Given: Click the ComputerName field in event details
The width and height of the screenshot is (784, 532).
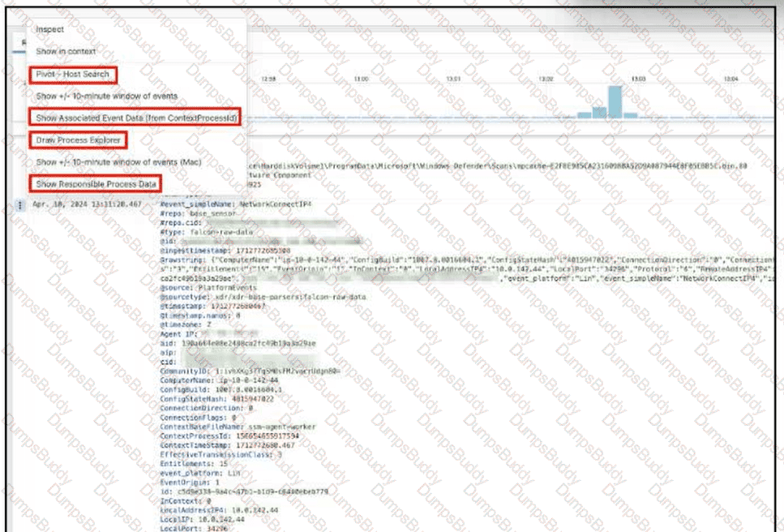Looking at the screenshot, I should coord(186,380).
